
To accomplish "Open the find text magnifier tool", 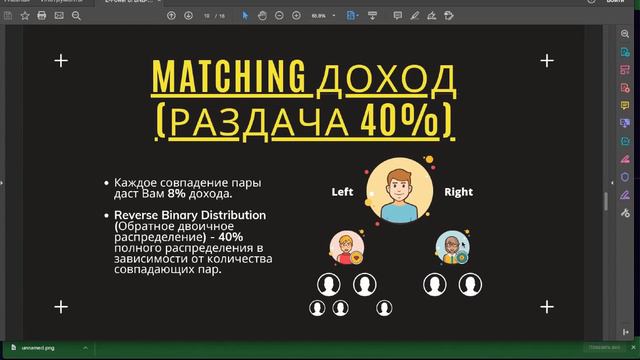I will tap(76, 16).
